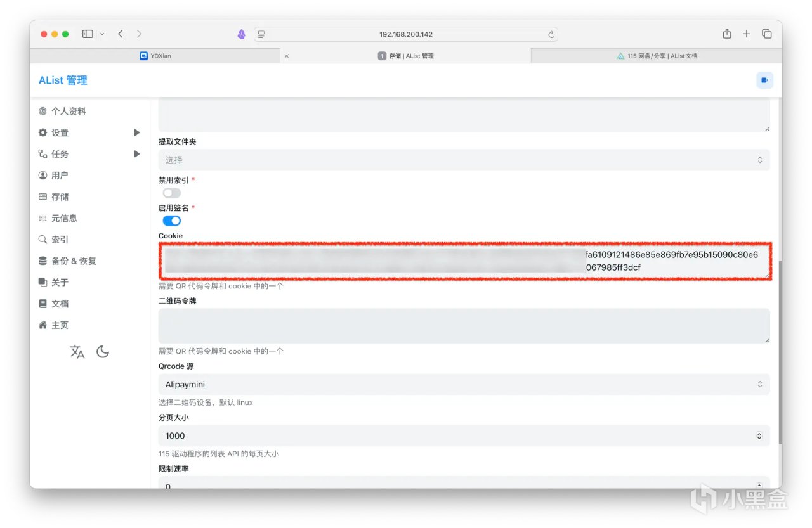Screen dimensions: 812x528
Task: Click the book icon beside 文档
Action: click(x=43, y=304)
